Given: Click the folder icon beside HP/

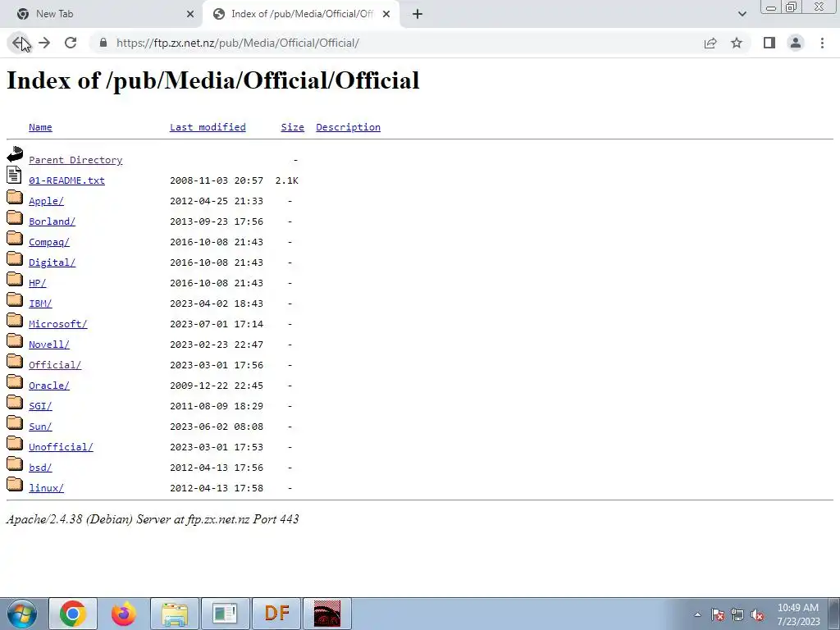Looking at the screenshot, I should 15,279.
